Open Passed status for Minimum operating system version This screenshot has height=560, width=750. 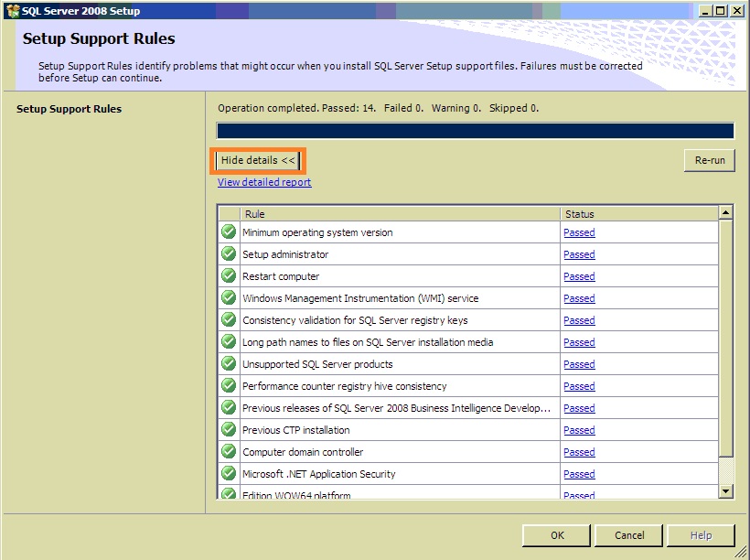[x=579, y=232]
